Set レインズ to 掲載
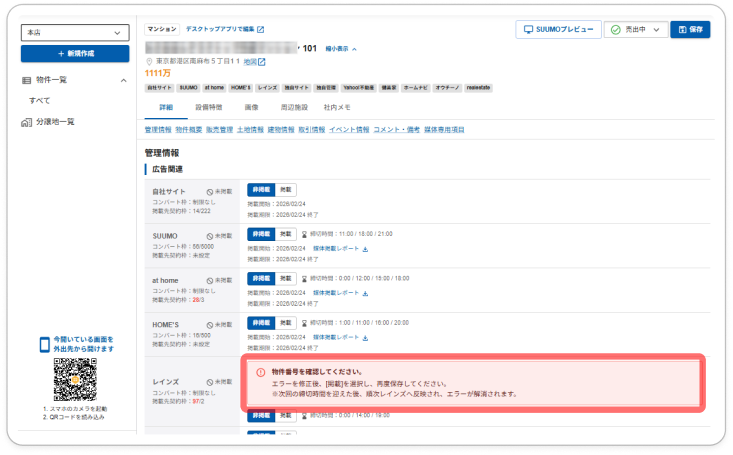Viewport: 733px width, 455px height. (286, 416)
